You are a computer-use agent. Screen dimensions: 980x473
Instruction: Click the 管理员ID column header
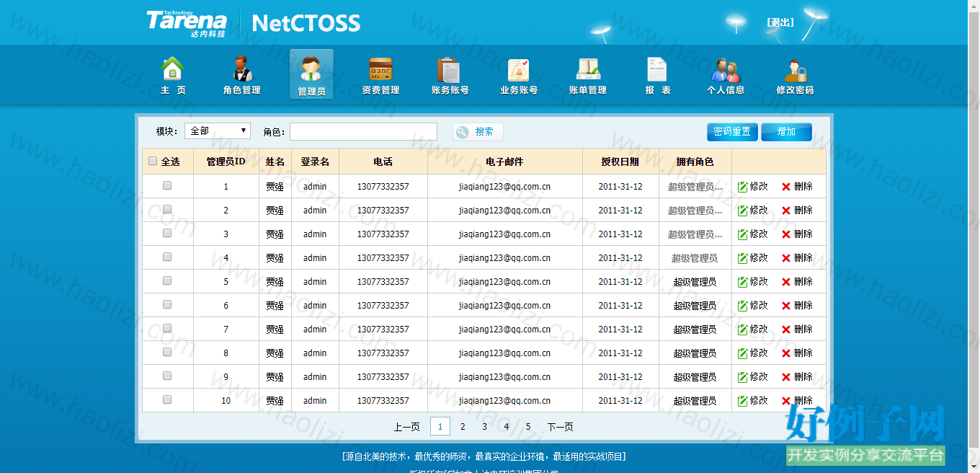click(x=226, y=162)
